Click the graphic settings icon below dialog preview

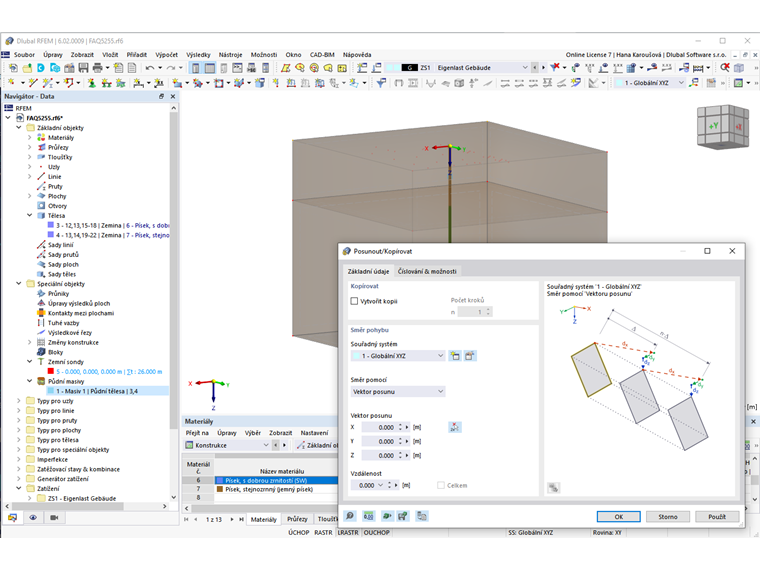(554, 488)
